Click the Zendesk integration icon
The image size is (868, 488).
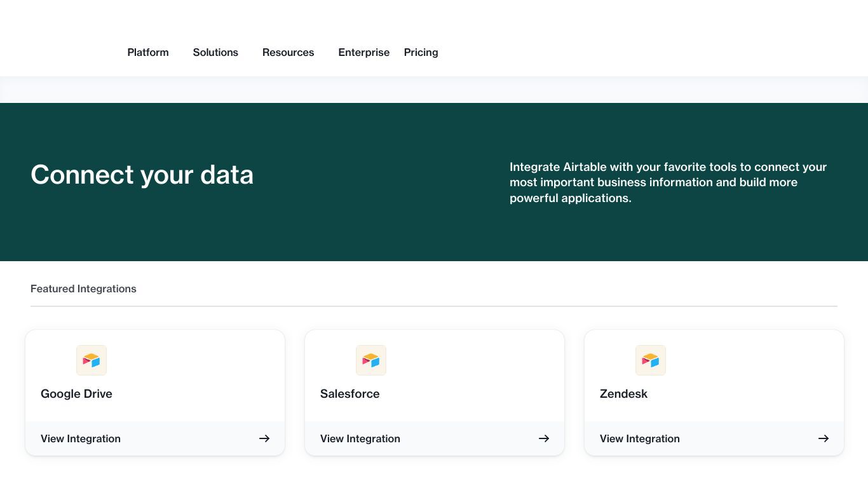point(651,360)
